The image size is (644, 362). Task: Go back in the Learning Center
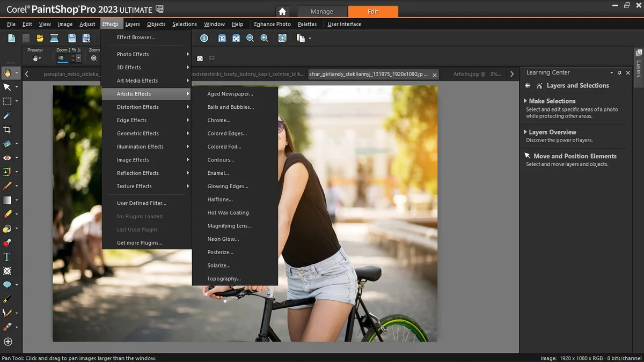click(x=528, y=86)
